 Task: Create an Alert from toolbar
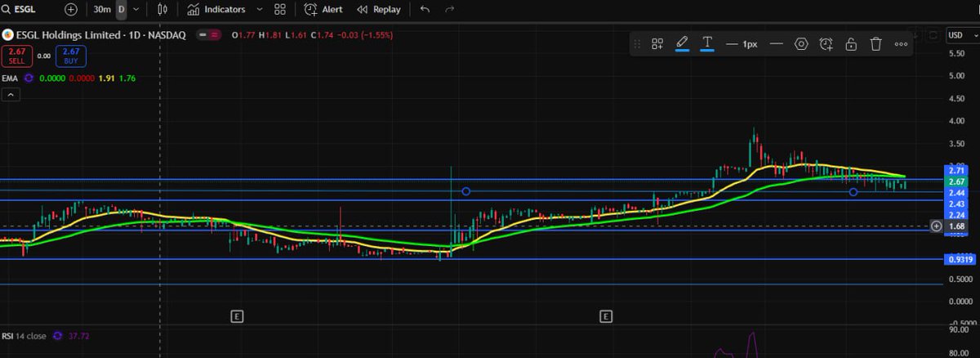coord(323,10)
